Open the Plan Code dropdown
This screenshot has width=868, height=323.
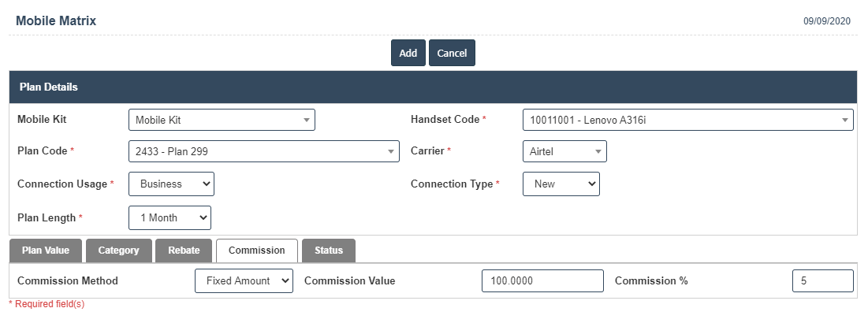263,151
